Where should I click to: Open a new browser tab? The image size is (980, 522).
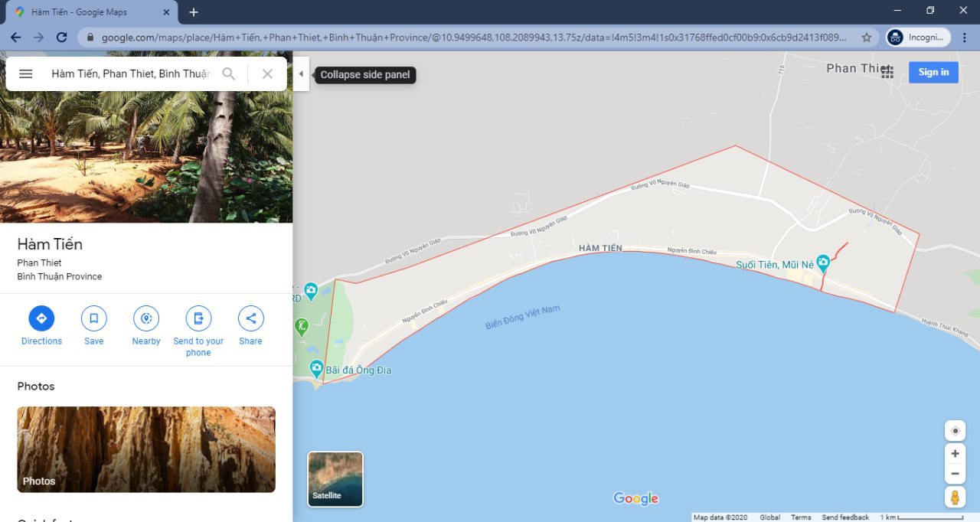(x=194, y=12)
